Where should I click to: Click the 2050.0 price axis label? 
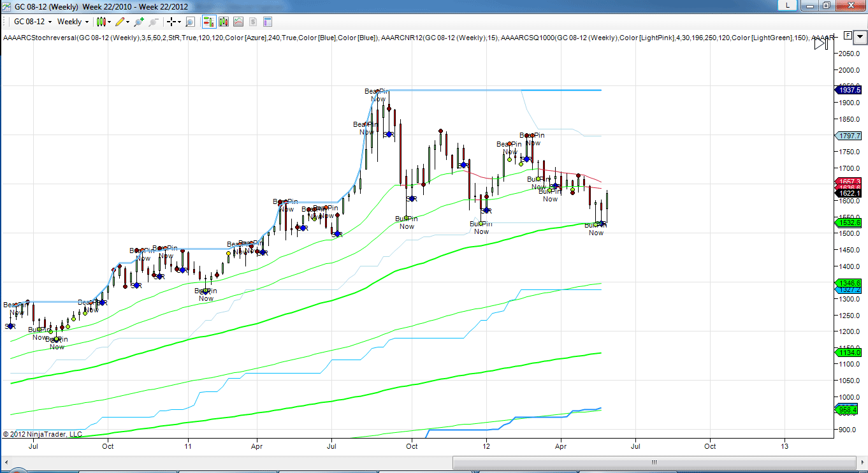pyautogui.click(x=849, y=54)
